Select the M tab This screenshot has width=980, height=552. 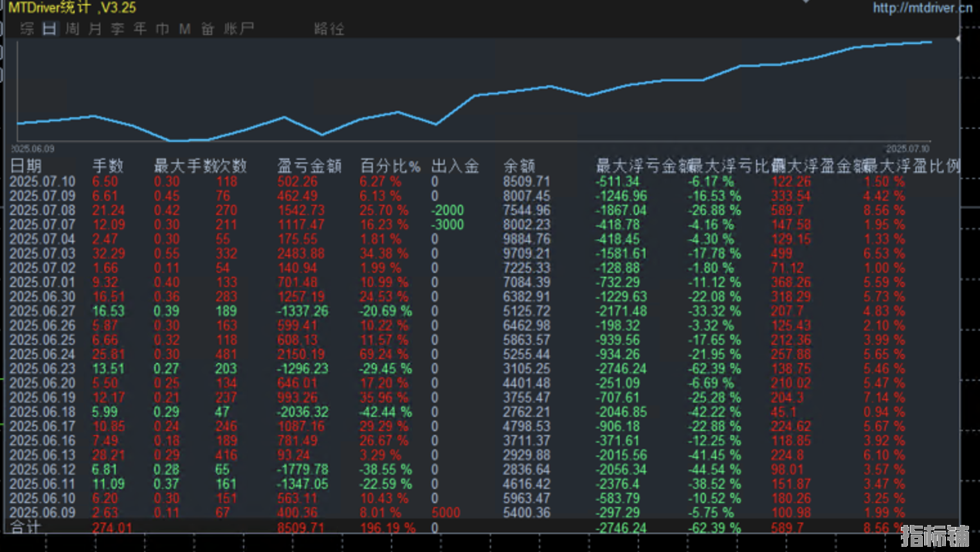tap(185, 29)
